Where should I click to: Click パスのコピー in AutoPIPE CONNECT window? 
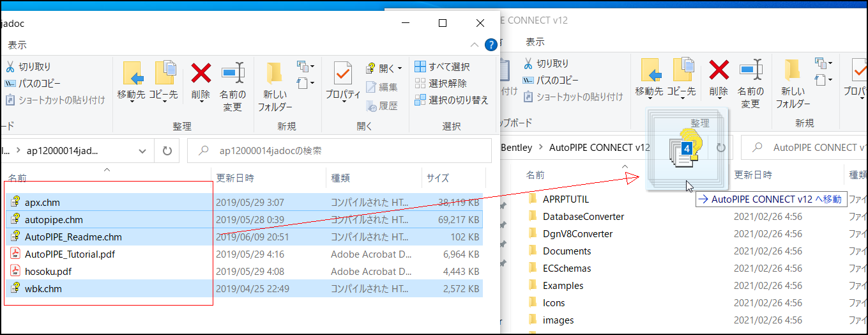(x=551, y=80)
